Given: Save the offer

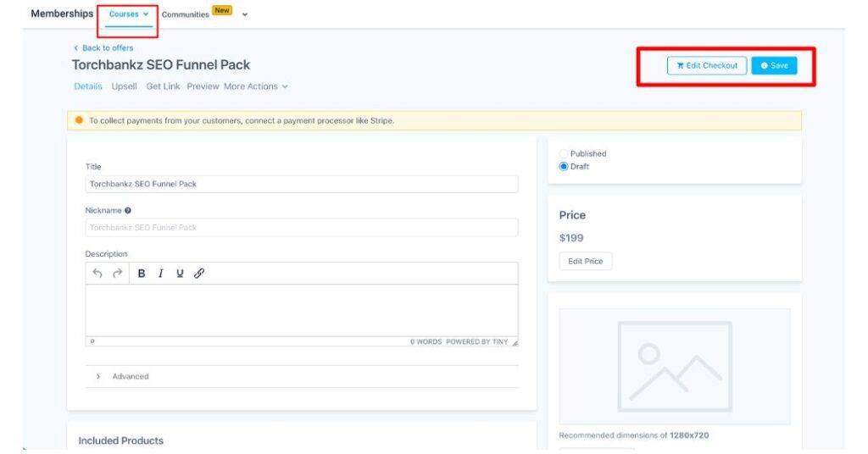Looking at the screenshot, I should (774, 65).
